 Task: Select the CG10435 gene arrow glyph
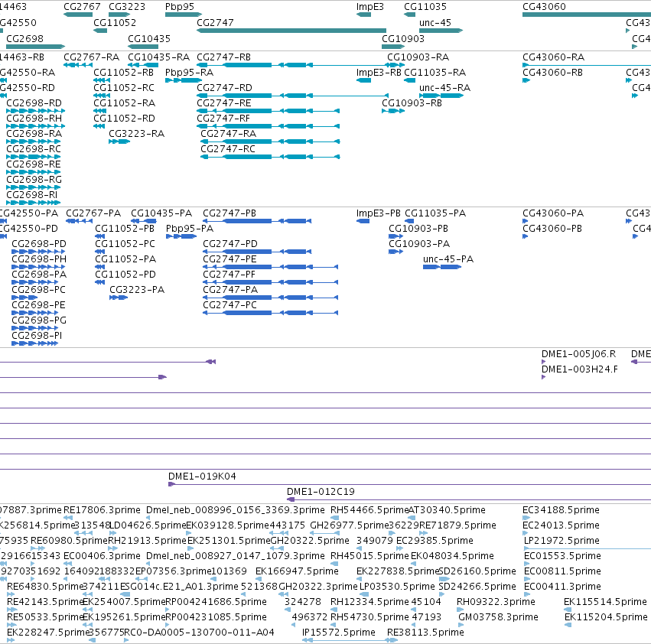(143, 47)
